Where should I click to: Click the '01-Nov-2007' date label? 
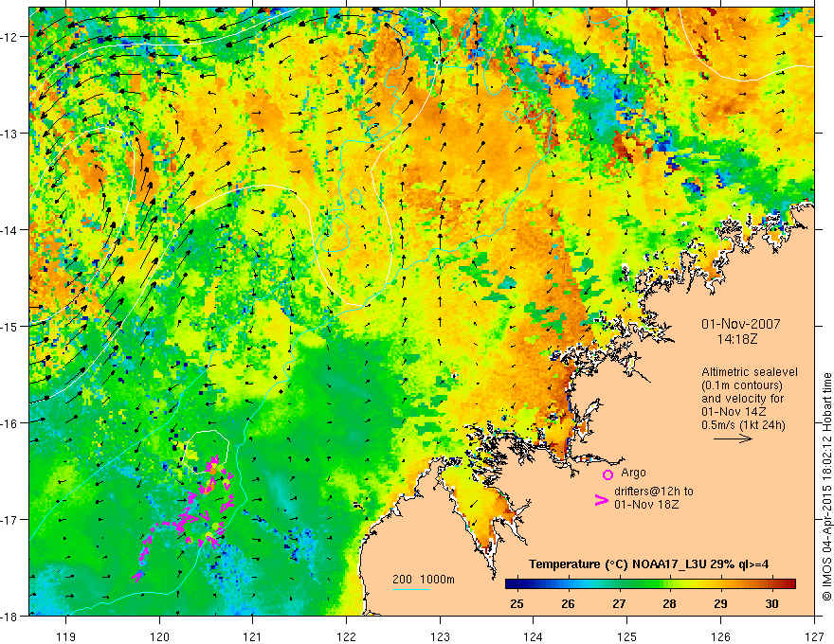[741, 324]
